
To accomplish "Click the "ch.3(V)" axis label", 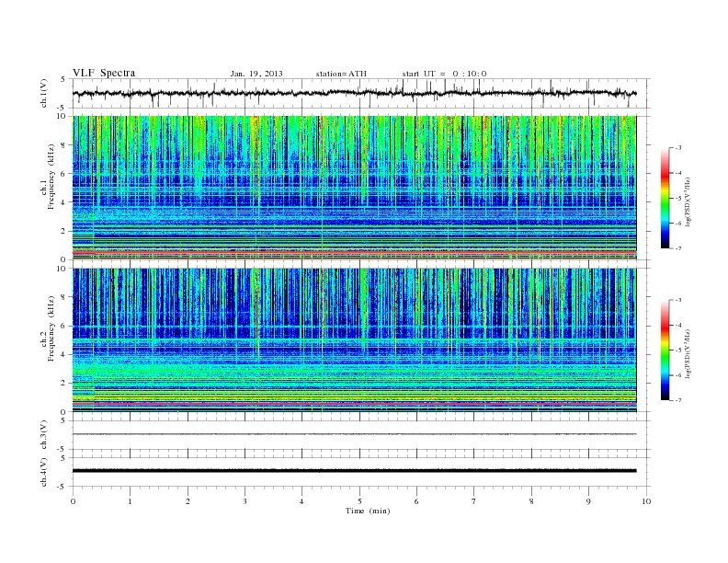I will [x=44, y=435].
